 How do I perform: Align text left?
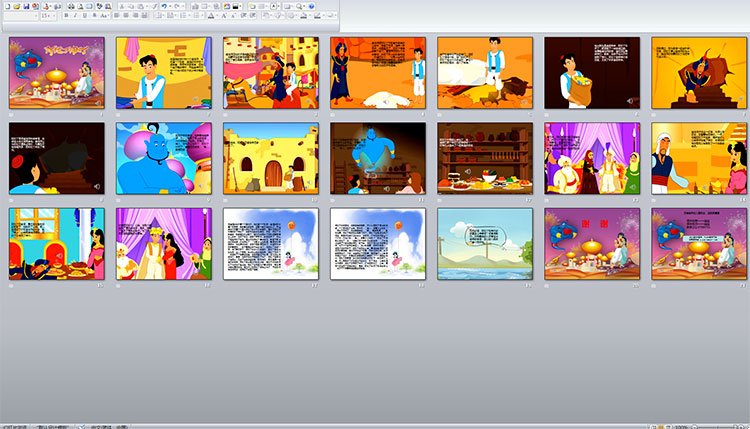117,15
